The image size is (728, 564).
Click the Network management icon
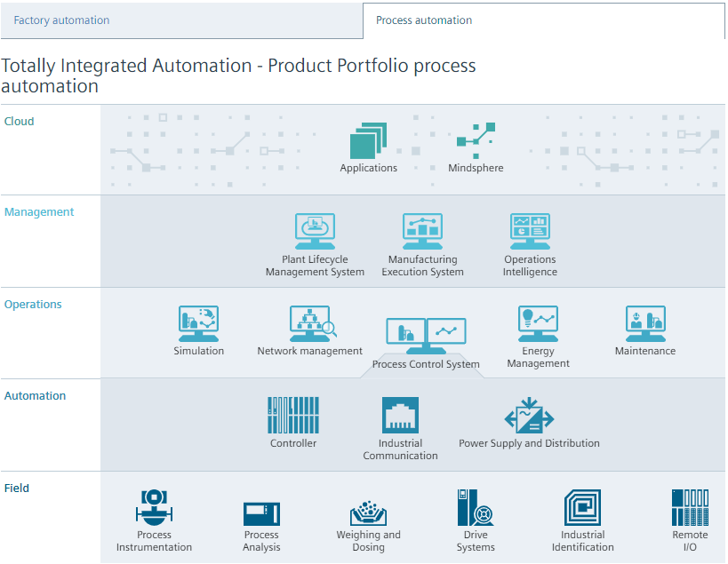coord(311,324)
